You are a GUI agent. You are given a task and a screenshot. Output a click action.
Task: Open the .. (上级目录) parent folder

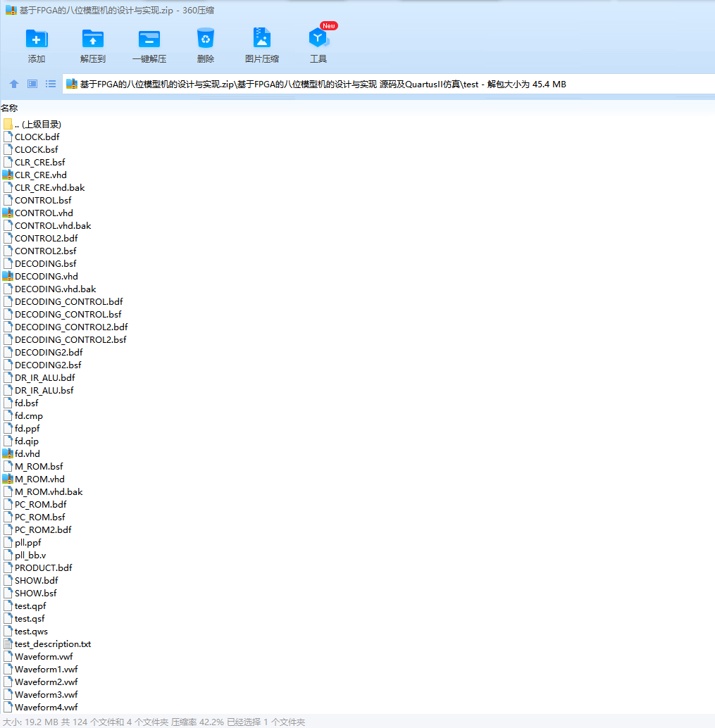tap(32, 125)
